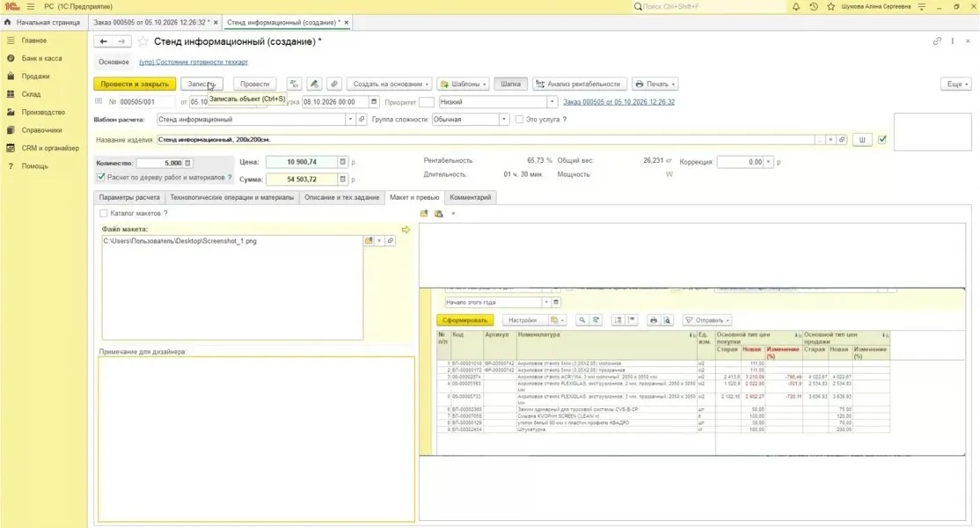The width and height of the screenshot is (980, 528).
Task: Expand the Создать на основании menu
Action: click(391, 84)
